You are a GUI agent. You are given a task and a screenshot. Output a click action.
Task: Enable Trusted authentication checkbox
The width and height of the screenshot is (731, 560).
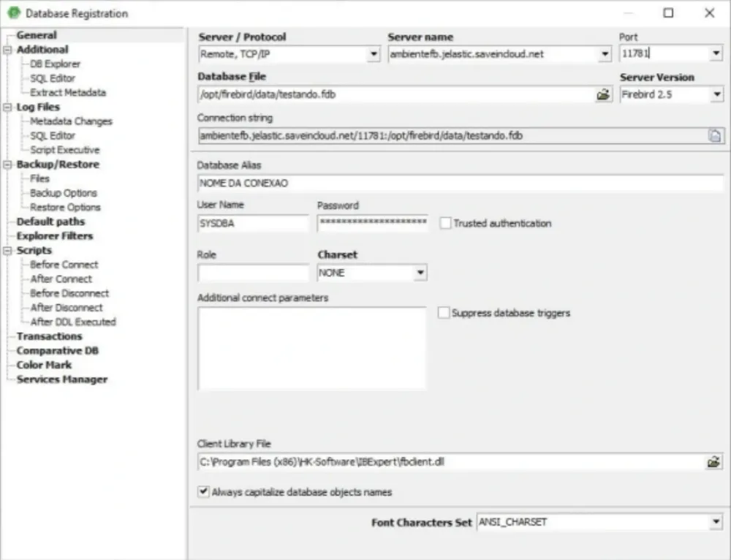[x=445, y=224]
